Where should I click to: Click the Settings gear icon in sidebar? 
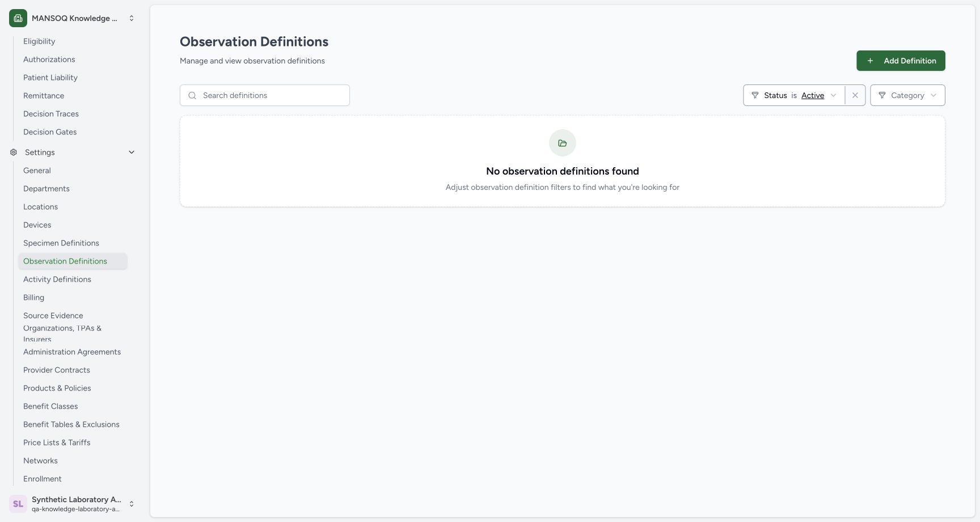14,152
